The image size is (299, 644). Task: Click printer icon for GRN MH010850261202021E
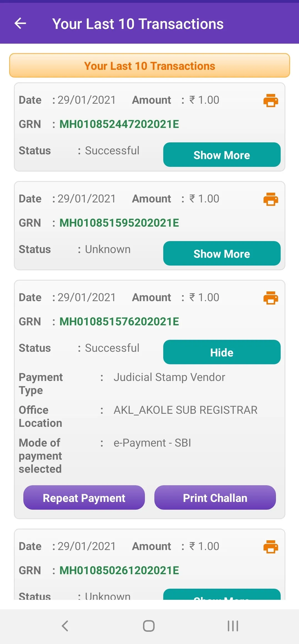[271, 547]
